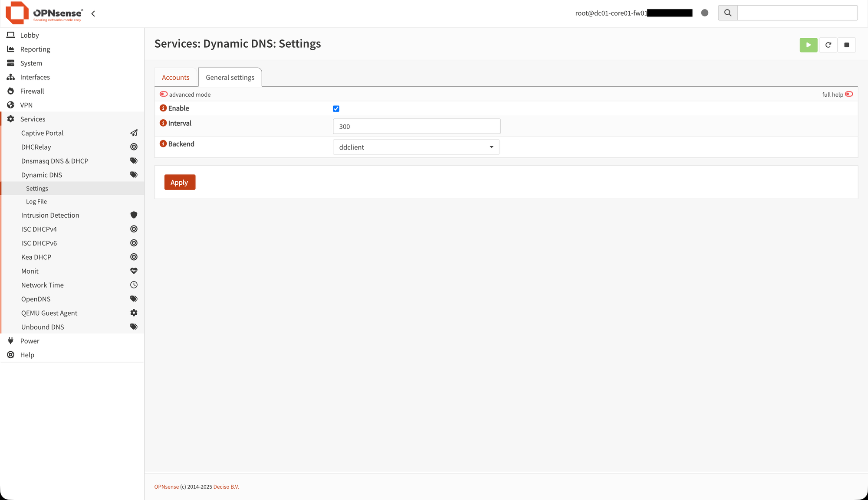The height and width of the screenshot is (500, 868).
Task: Toggle advanced mode on
Action: tap(164, 94)
